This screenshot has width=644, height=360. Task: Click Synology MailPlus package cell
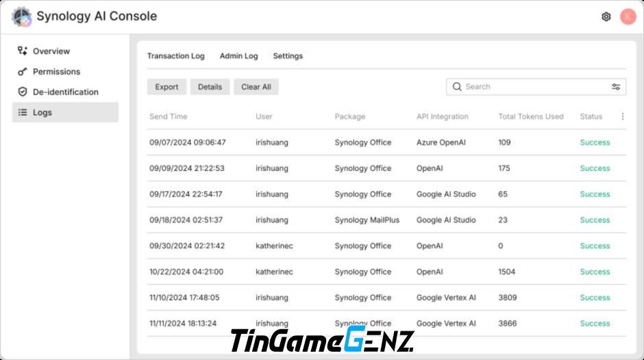[x=367, y=220]
